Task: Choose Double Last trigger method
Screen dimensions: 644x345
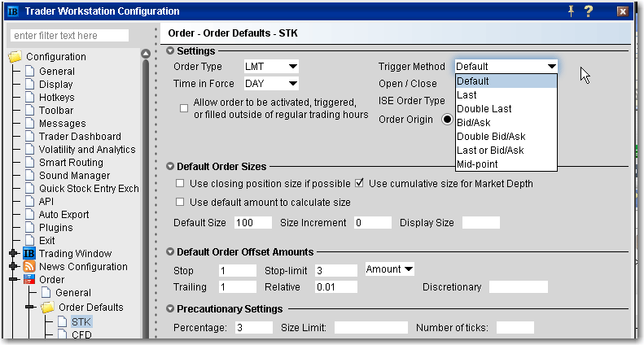Action: click(506, 109)
